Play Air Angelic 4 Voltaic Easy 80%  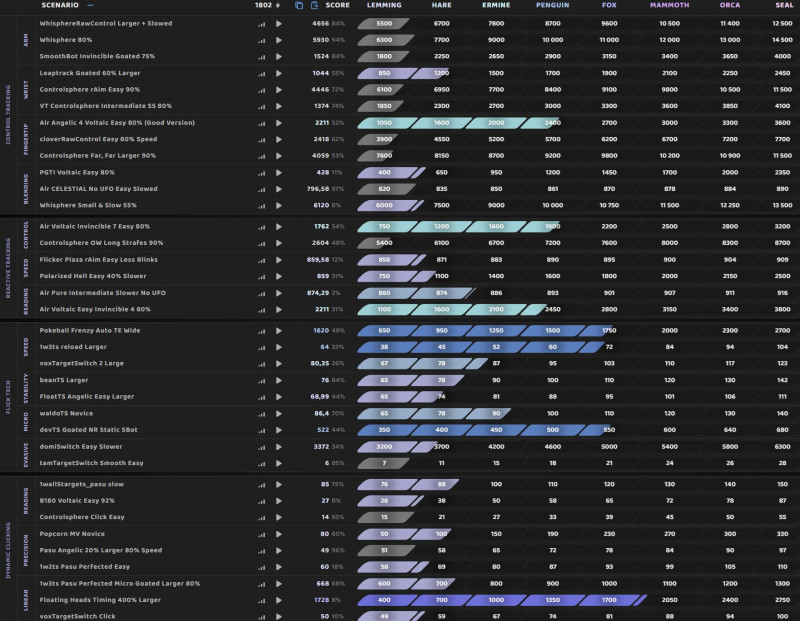click(x=279, y=123)
